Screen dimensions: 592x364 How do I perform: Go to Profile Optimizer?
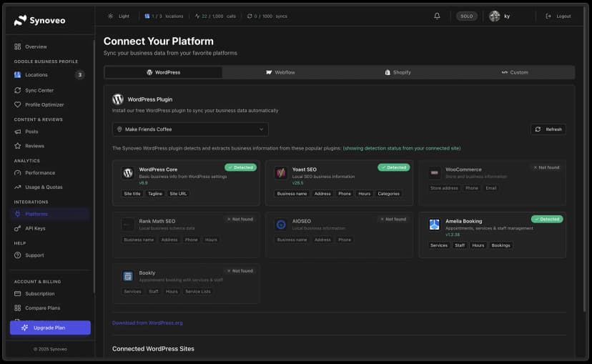pyautogui.click(x=44, y=104)
